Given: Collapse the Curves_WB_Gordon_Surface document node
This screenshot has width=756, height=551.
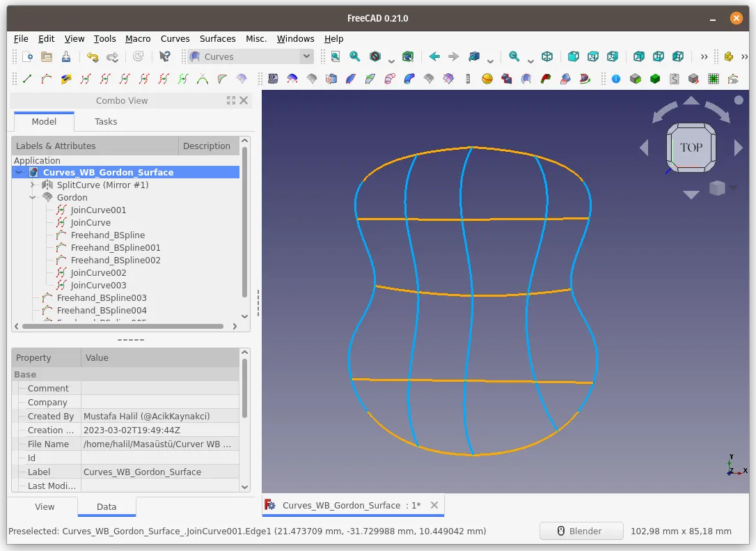Looking at the screenshot, I should (19, 172).
